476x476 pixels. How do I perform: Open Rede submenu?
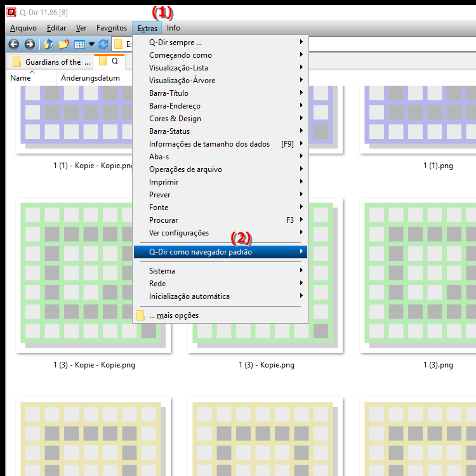pyautogui.click(x=220, y=284)
